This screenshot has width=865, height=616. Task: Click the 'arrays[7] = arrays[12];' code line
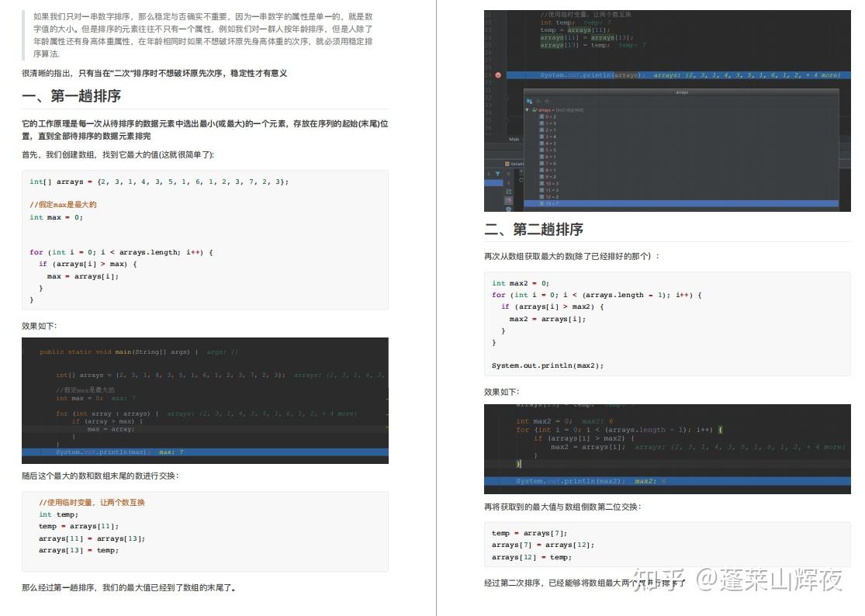click(543, 545)
